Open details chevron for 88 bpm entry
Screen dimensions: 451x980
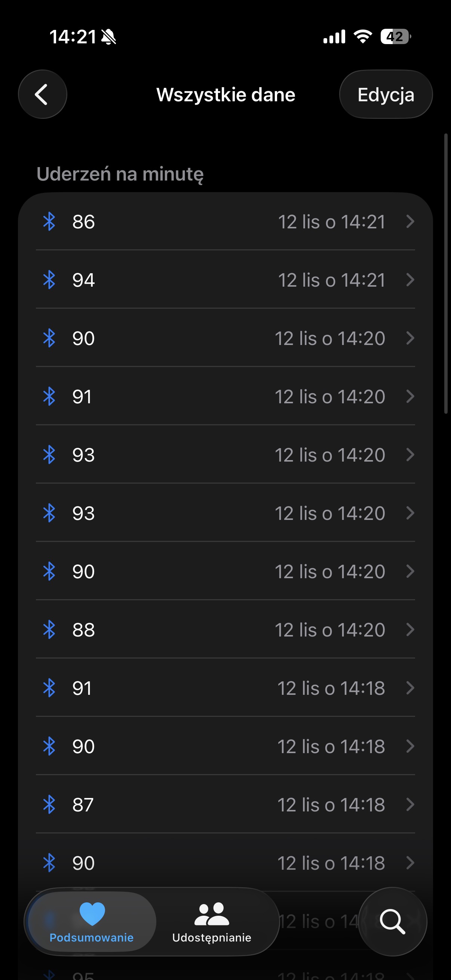pos(410,630)
